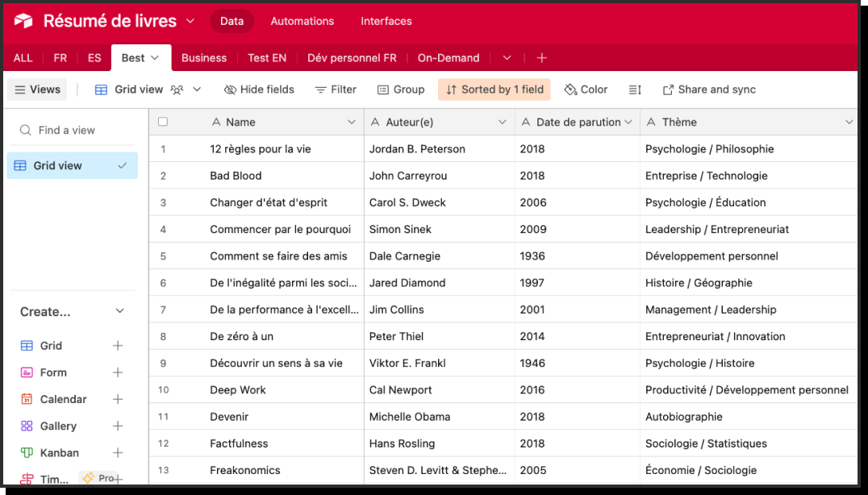The height and width of the screenshot is (495, 868).
Task: Select the FR table tab
Action: 61,58
